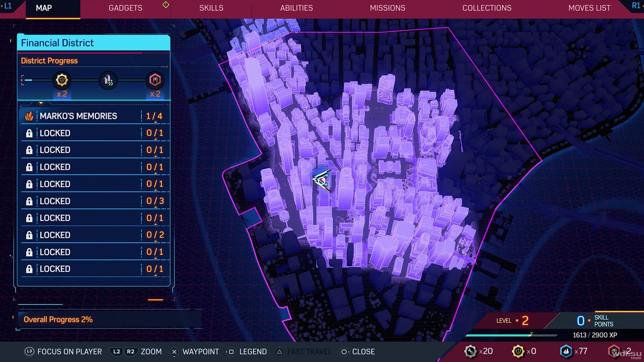Click the Overall Progress 2% panel
Viewport: 644px width, 362px height.
tap(110, 319)
